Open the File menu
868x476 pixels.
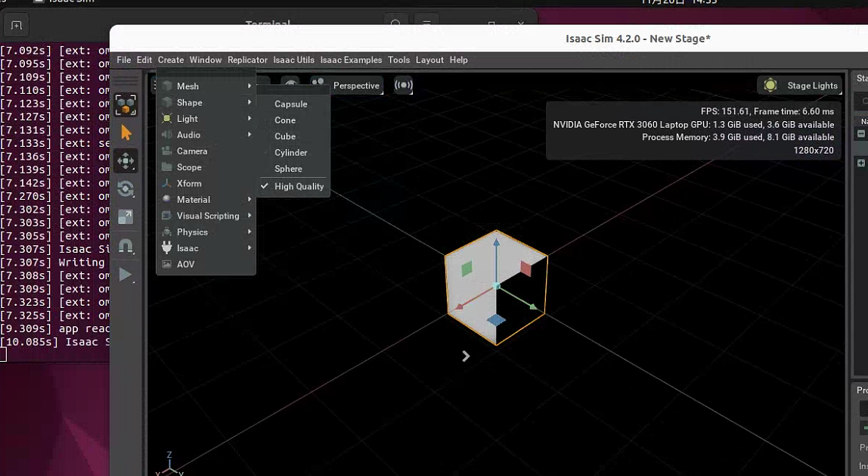[x=123, y=60]
